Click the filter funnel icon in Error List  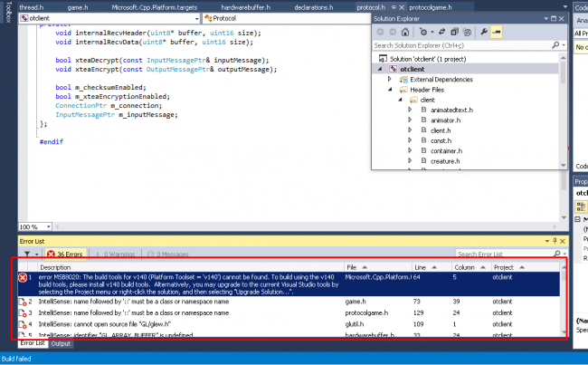[27, 255]
